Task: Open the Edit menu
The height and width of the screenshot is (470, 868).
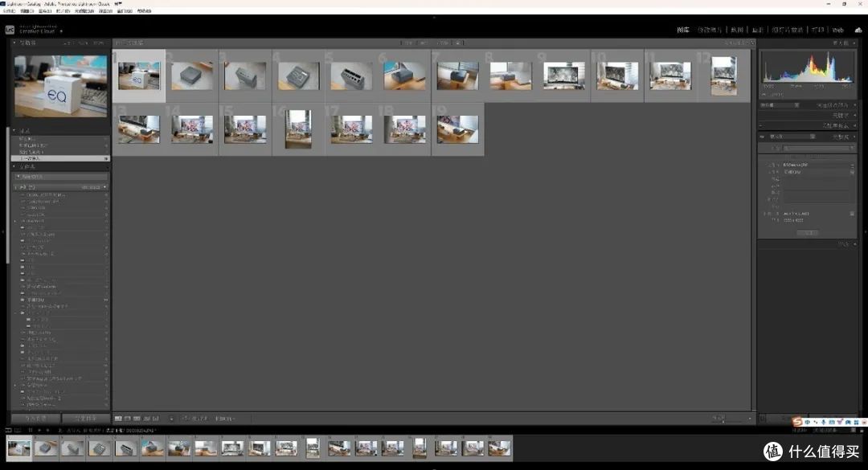Action: (27, 11)
